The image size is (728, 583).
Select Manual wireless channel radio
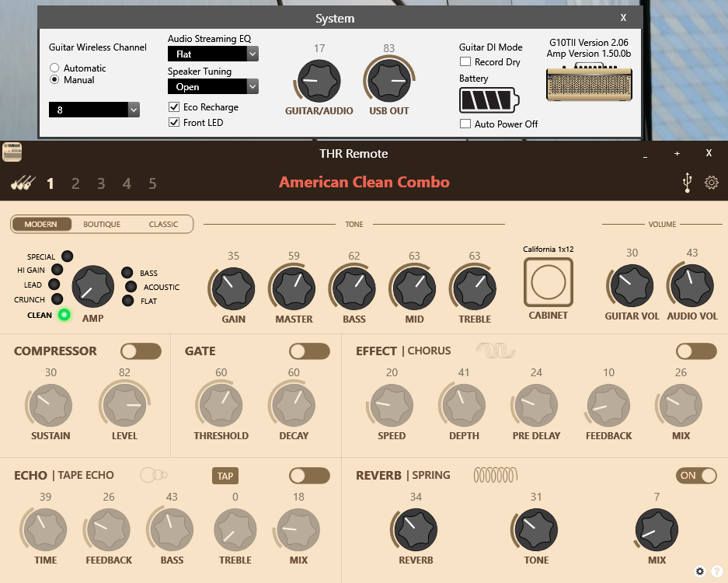[x=54, y=80]
